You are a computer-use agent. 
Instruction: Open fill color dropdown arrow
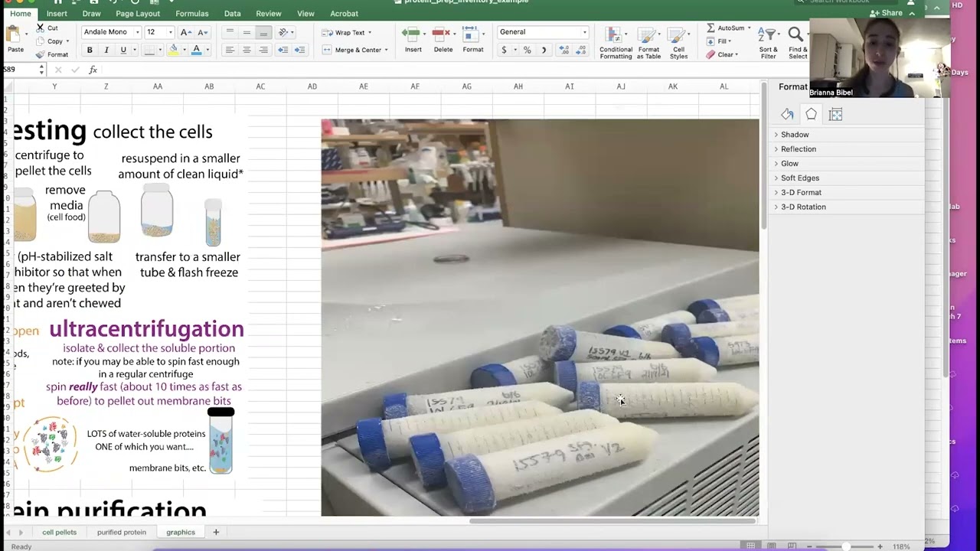point(184,51)
